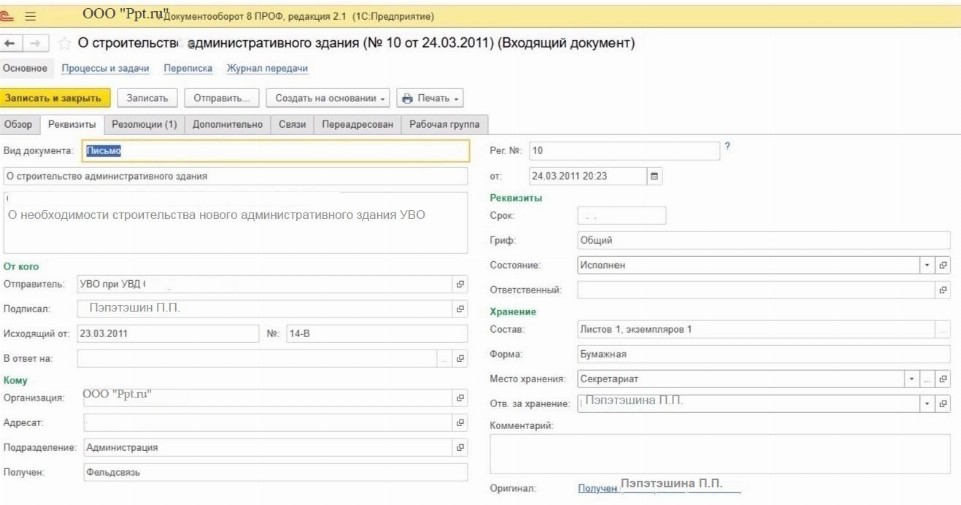Screen dimensions: 961x505
Task: Expand the Состояние dropdown list
Action: click(x=926, y=265)
